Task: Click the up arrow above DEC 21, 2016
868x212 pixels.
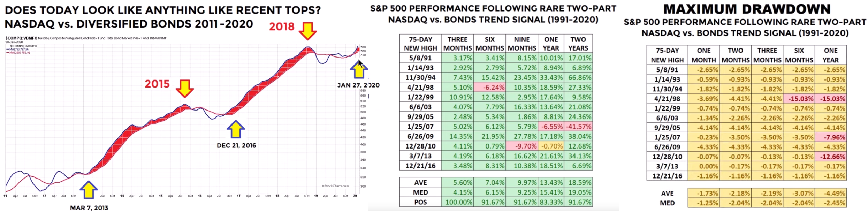Action: coord(236,129)
